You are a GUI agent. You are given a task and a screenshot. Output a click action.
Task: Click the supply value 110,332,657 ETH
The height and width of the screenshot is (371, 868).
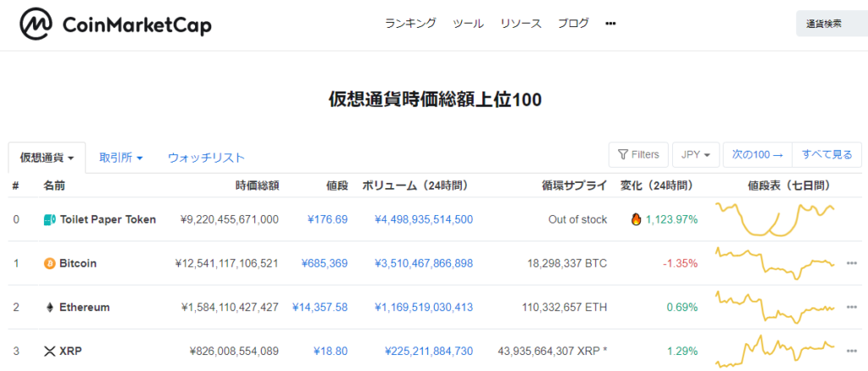pyautogui.click(x=565, y=307)
